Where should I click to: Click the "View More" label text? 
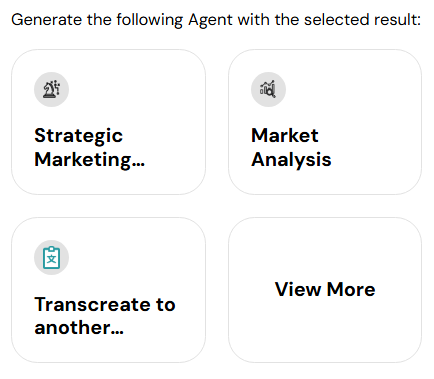[325, 289]
